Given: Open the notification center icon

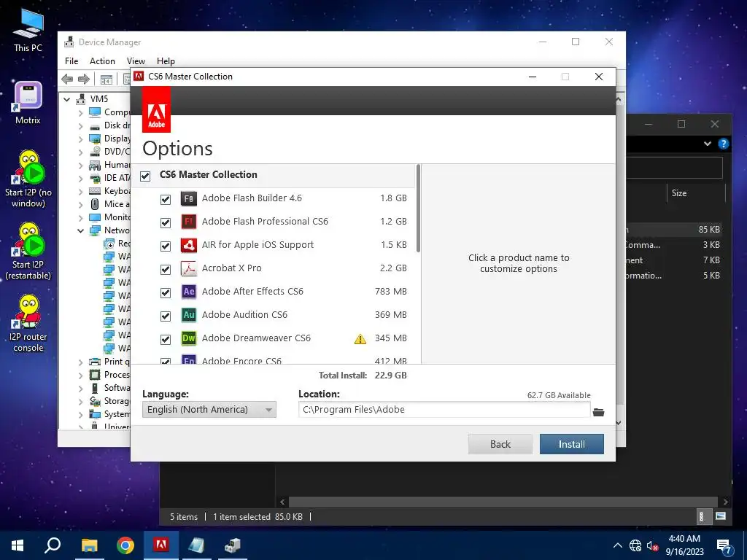Looking at the screenshot, I should [724, 546].
